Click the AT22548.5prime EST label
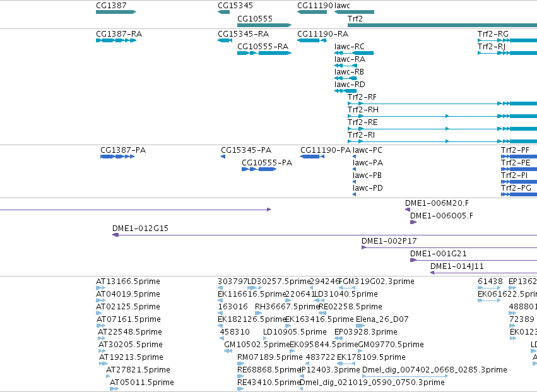This screenshot has height=392, width=537. pyautogui.click(x=130, y=333)
